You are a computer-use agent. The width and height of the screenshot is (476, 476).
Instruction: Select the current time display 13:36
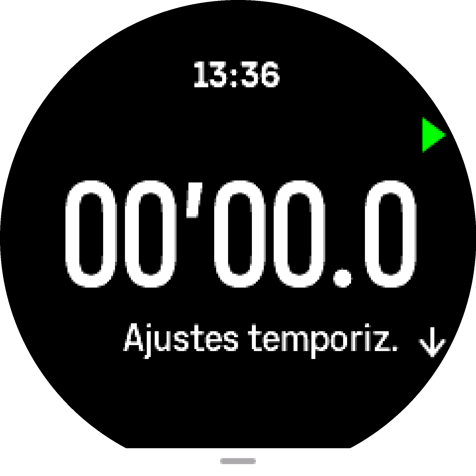click(238, 72)
